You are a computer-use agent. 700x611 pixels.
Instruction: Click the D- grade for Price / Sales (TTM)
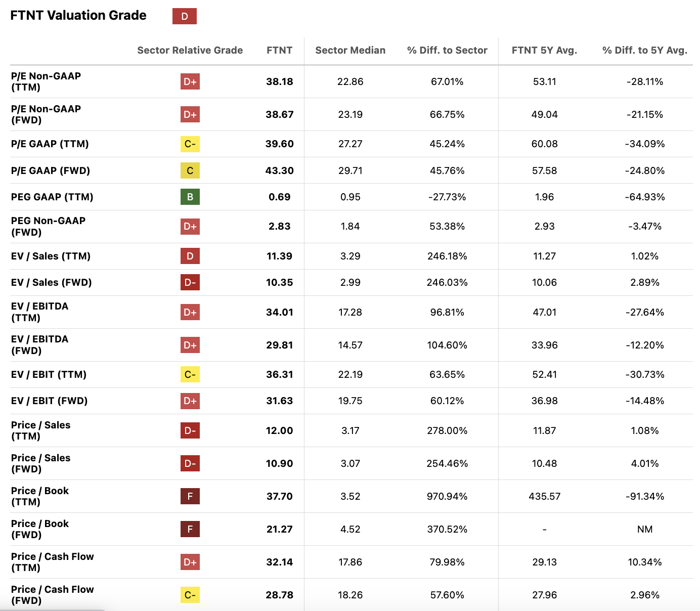[190, 430]
